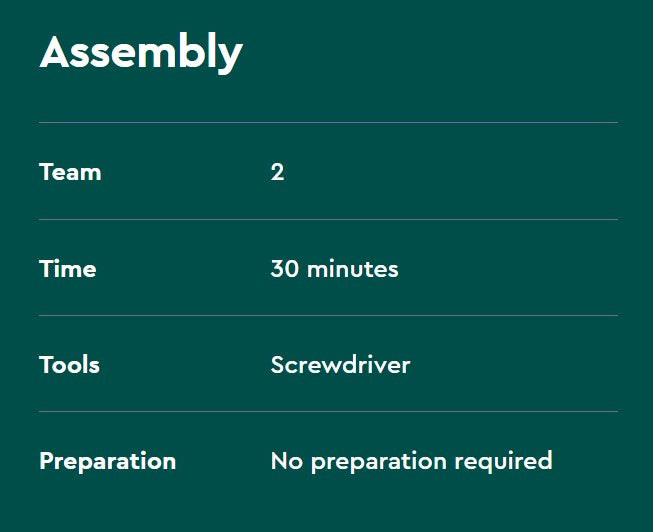Click the word No in Preparation row

tap(286, 461)
